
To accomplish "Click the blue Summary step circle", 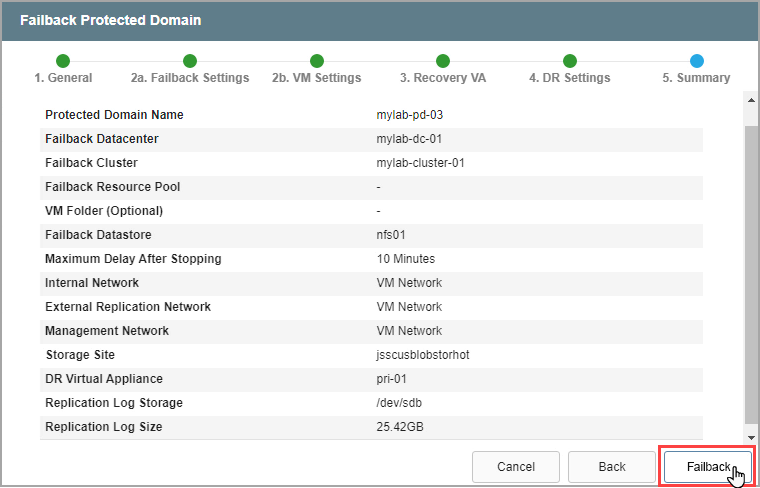I will pyautogui.click(x=697, y=61).
